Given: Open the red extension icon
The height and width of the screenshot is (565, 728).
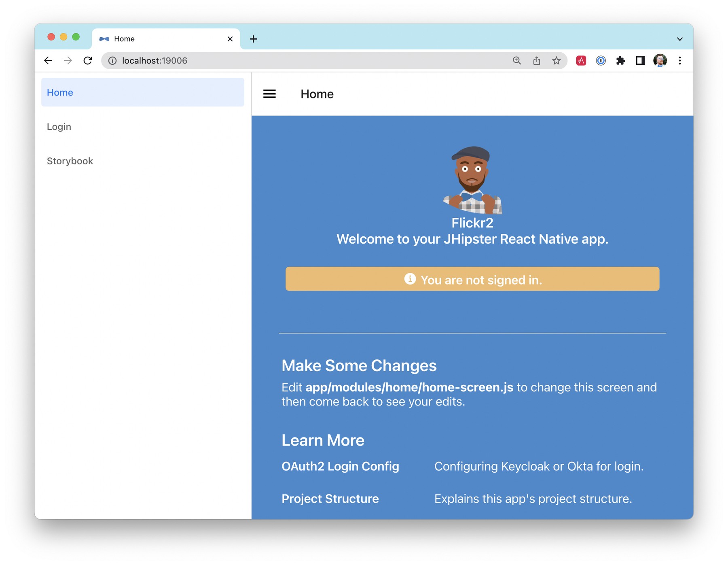Looking at the screenshot, I should [x=581, y=61].
